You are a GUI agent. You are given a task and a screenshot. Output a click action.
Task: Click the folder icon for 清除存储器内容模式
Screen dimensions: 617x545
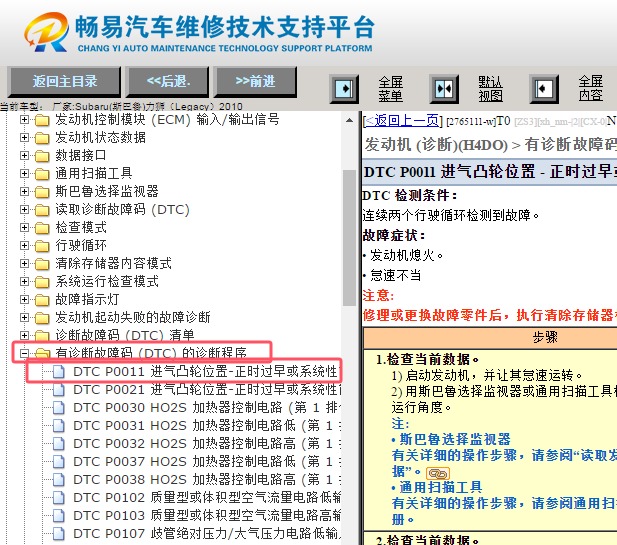point(42,264)
